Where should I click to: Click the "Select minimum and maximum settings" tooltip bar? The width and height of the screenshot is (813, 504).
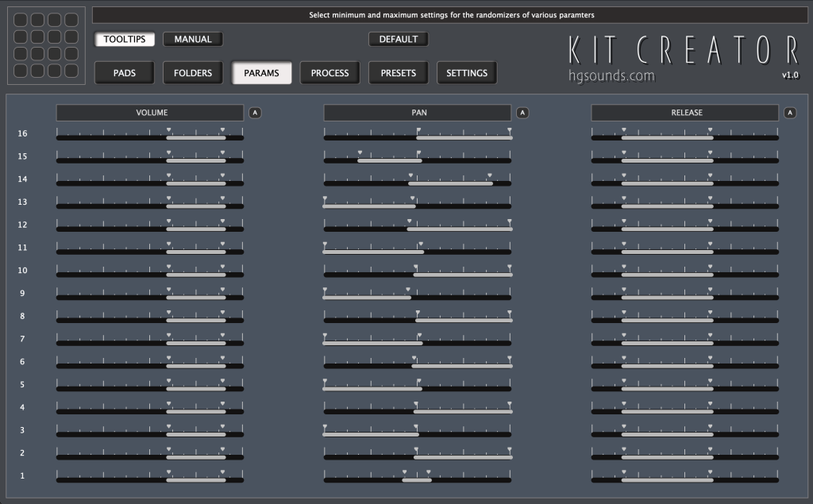point(450,15)
